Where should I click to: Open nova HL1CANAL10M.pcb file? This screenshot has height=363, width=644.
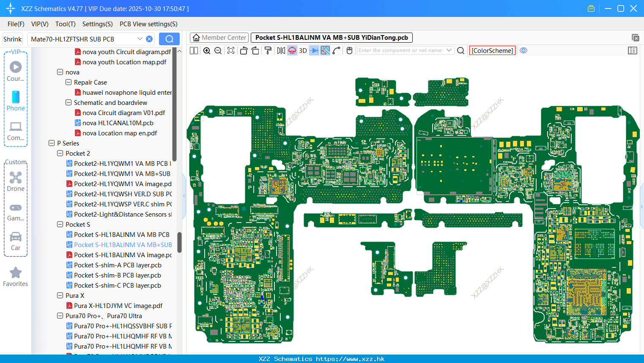point(114,123)
